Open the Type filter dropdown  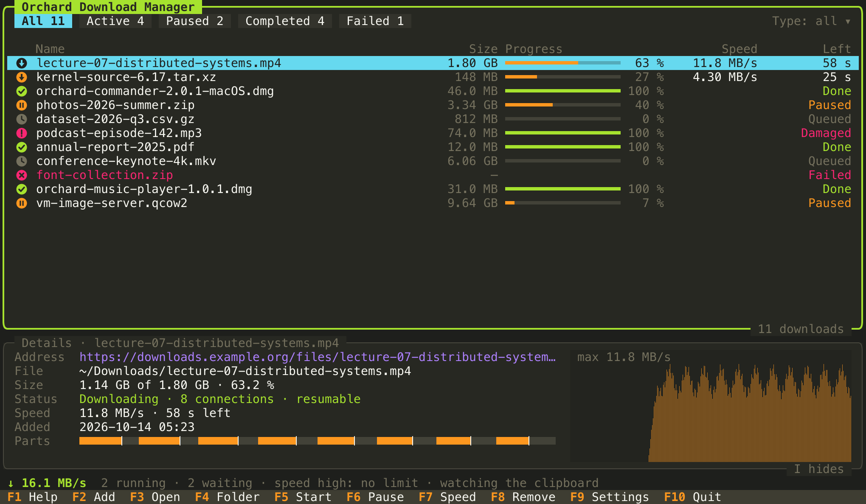point(811,21)
